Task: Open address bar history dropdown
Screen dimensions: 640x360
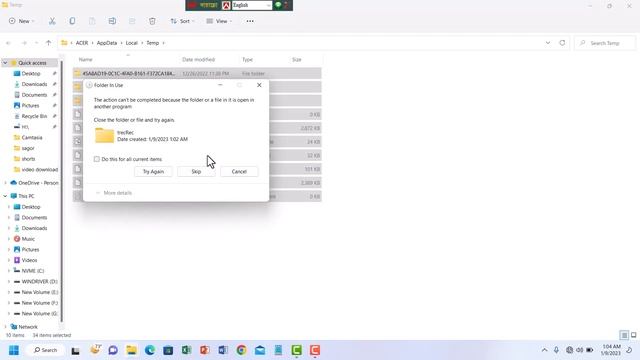Action: tap(548, 43)
